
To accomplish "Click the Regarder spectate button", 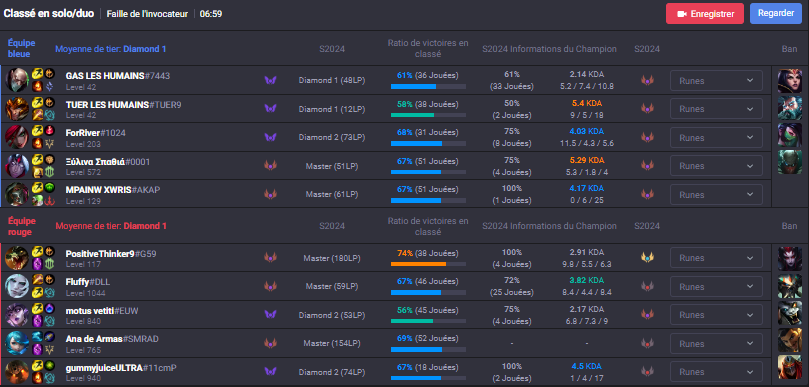I will 775,13.
